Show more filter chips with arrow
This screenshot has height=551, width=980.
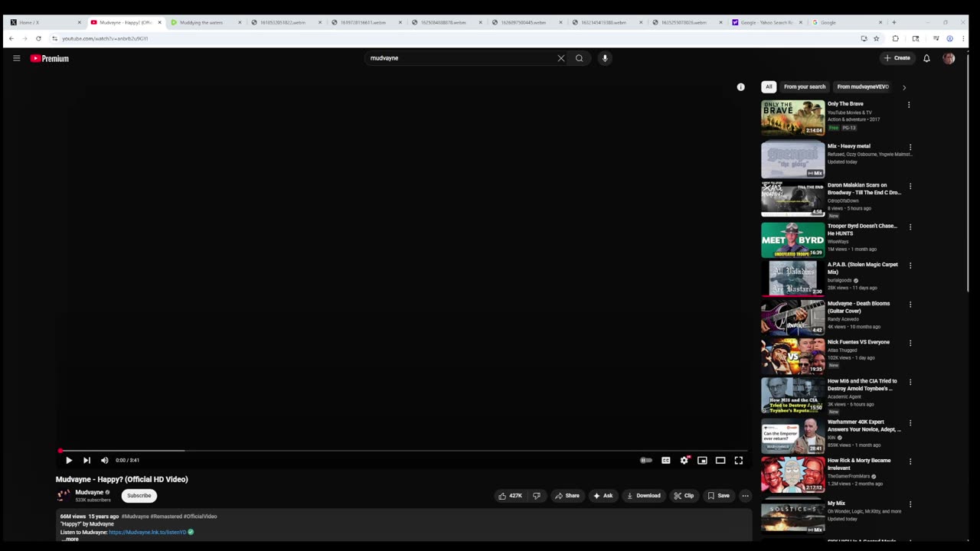point(904,87)
